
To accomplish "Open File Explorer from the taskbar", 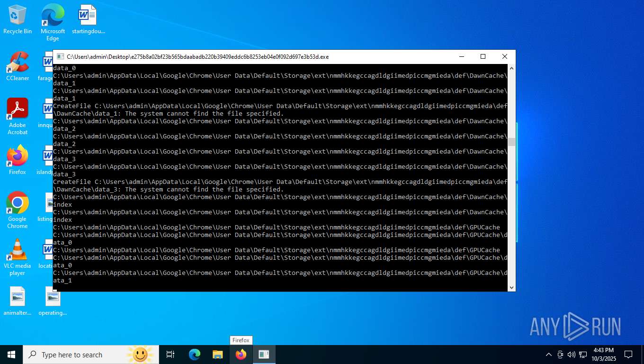I will [x=217, y=355].
